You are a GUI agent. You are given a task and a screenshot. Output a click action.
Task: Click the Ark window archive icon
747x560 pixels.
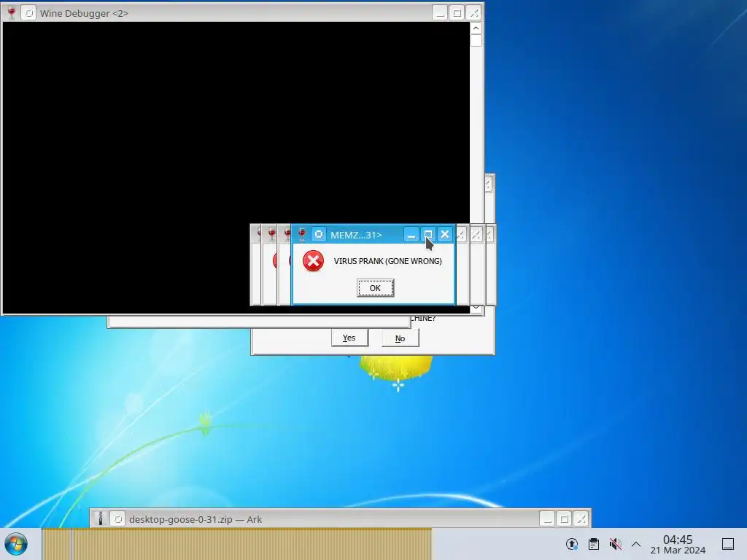(100, 519)
